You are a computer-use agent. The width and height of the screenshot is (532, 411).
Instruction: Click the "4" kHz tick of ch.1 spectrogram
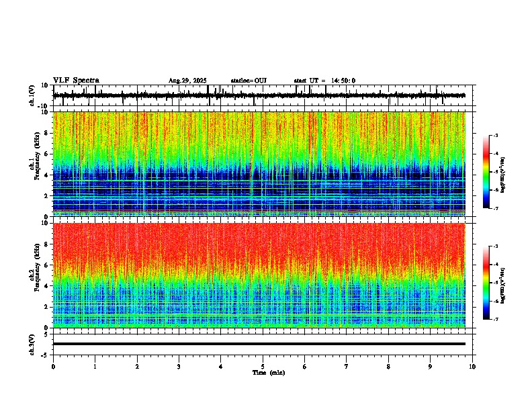click(x=47, y=175)
